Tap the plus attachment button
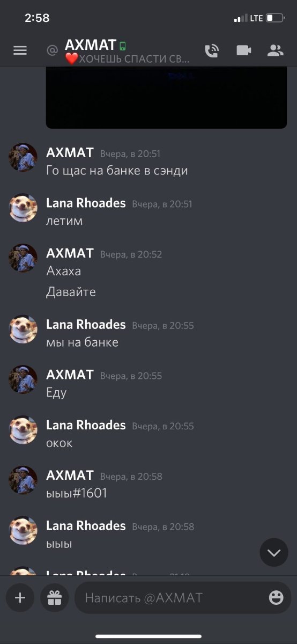 [x=20, y=597]
